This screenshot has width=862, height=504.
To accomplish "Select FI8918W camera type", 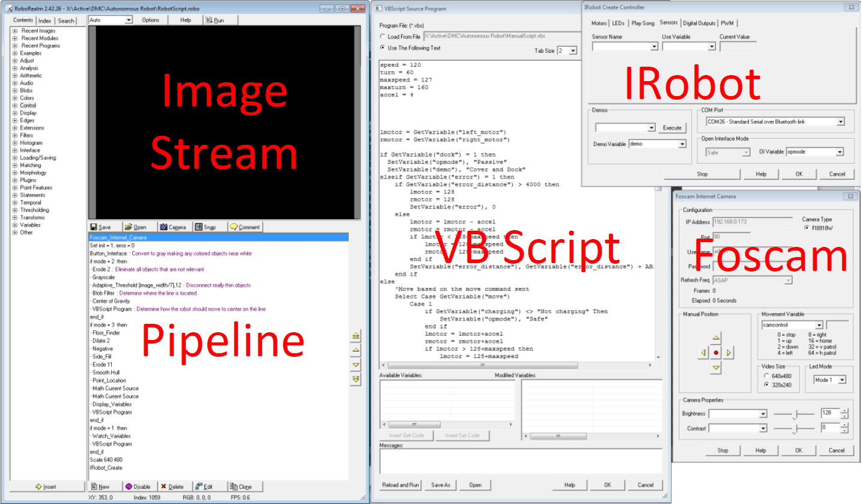I will click(806, 228).
